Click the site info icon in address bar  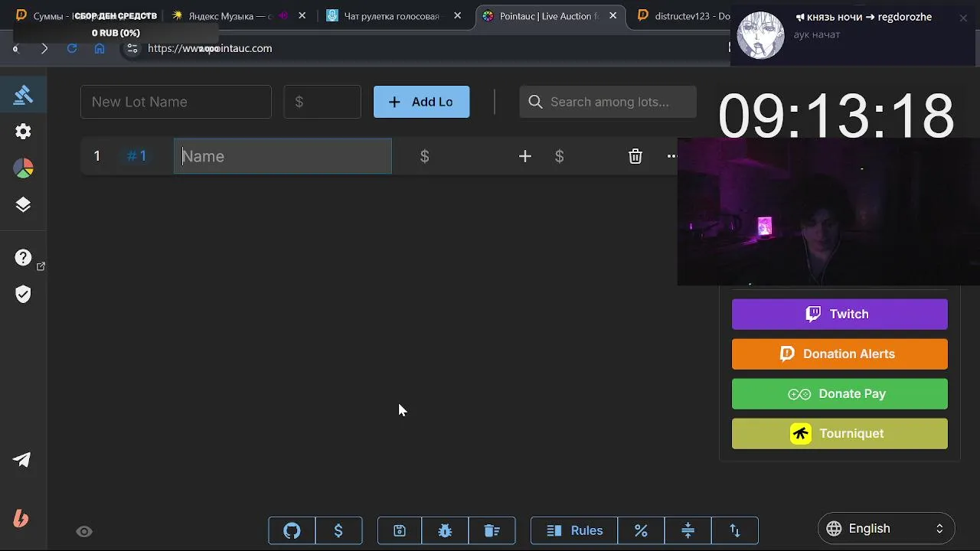tap(132, 48)
